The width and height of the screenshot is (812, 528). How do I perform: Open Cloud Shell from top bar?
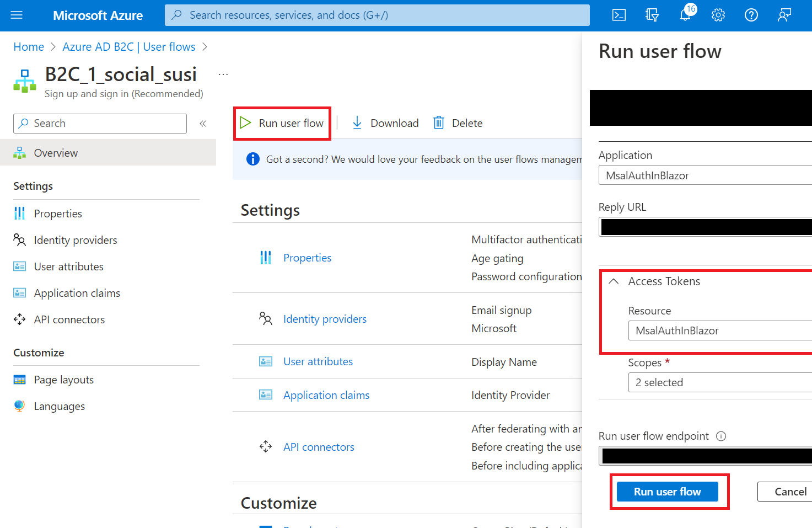(619, 15)
